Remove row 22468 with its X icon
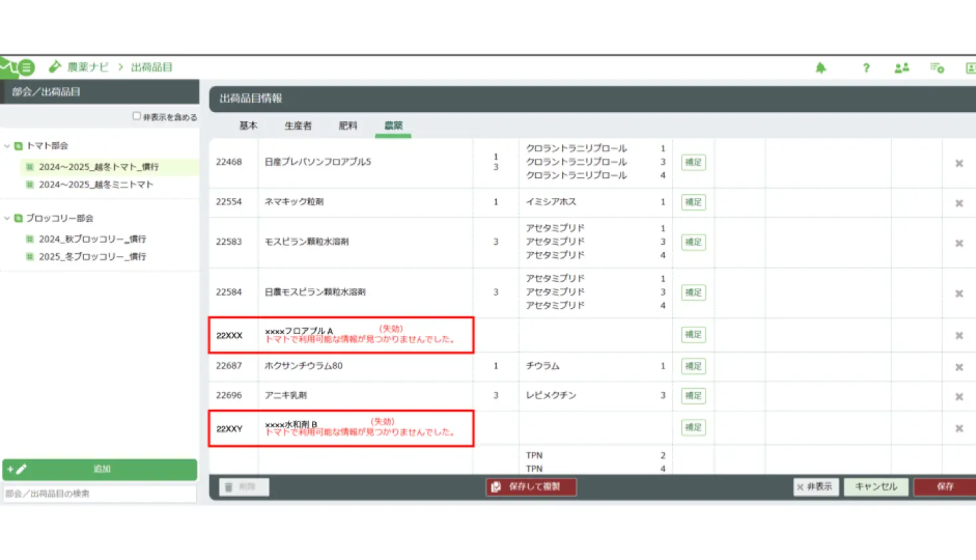This screenshot has width=976, height=560. (x=959, y=163)
